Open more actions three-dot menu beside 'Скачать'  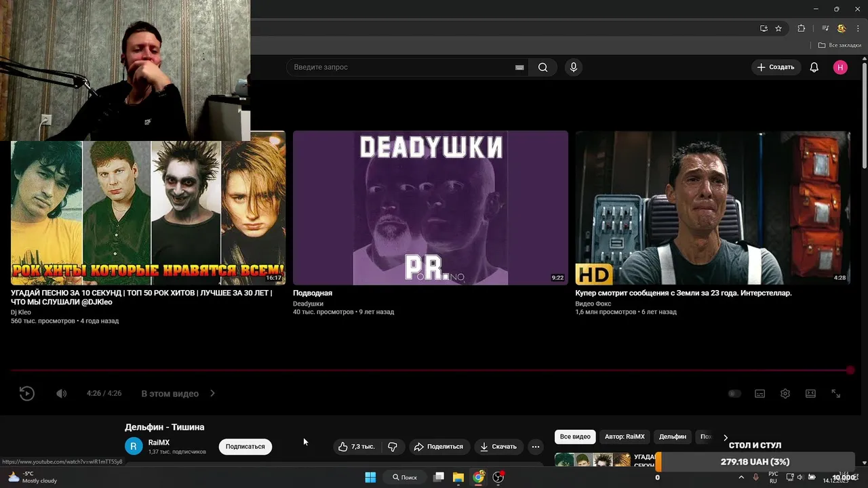click(x=536, y=447)
